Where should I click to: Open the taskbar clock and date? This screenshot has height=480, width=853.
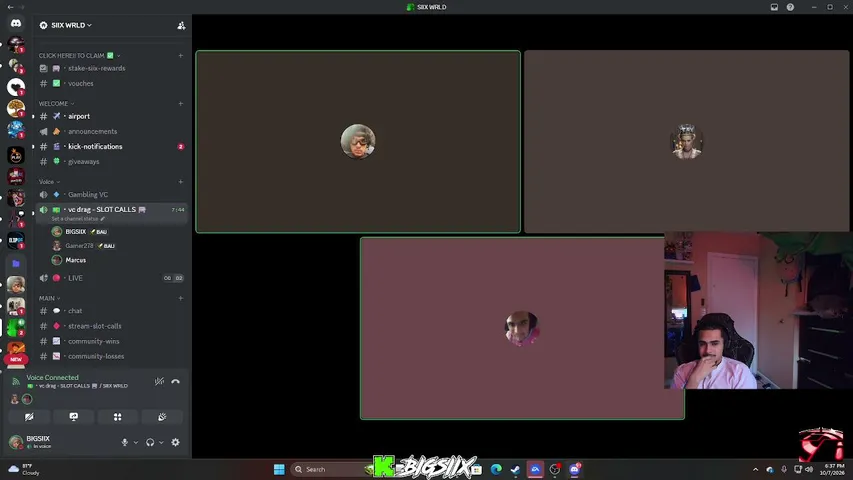click(834, 469)
